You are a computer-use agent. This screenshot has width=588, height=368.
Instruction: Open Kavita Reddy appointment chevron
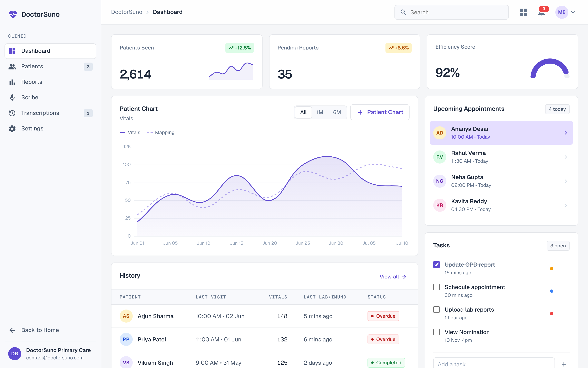566,205
